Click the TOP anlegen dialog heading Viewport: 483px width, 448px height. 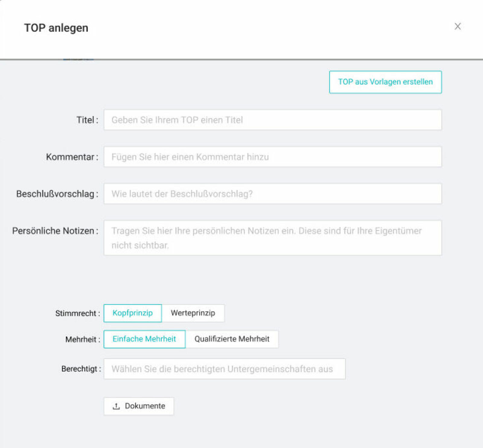[x=56, y=28]
